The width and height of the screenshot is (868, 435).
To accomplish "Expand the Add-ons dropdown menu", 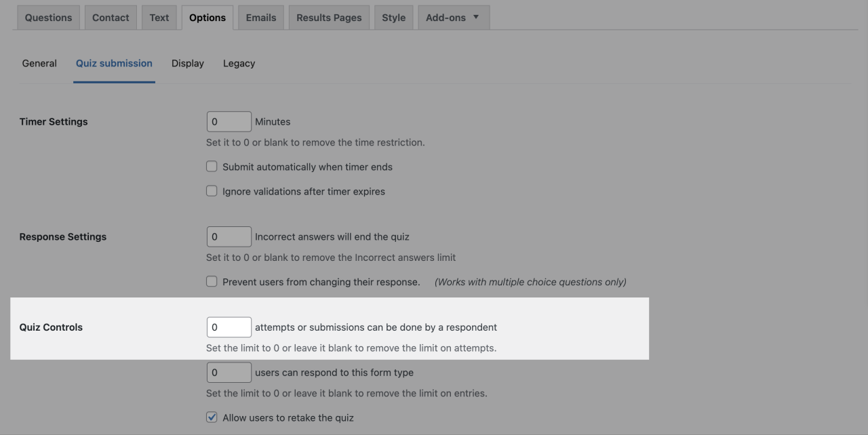I will point(453,17).
